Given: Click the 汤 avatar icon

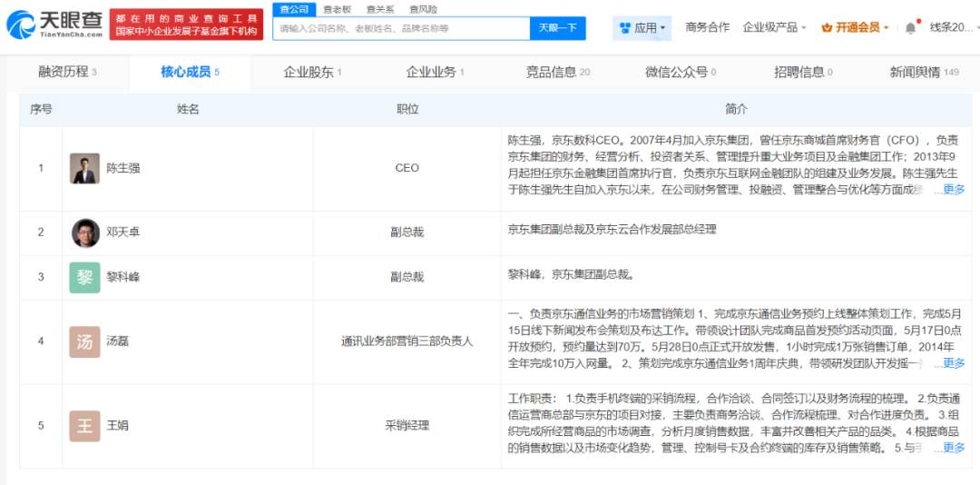Looking at the screenshot, I should pyautogui.click(x=84, y=341).
